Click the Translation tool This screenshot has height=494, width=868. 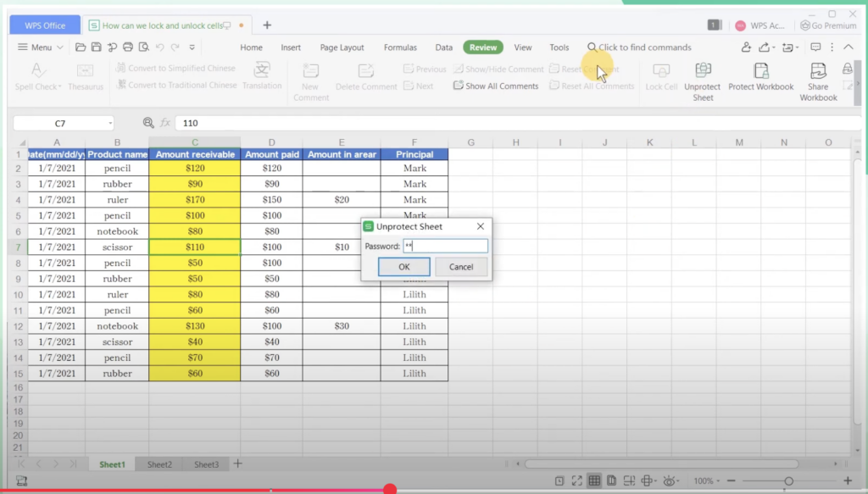pos(262,75)
